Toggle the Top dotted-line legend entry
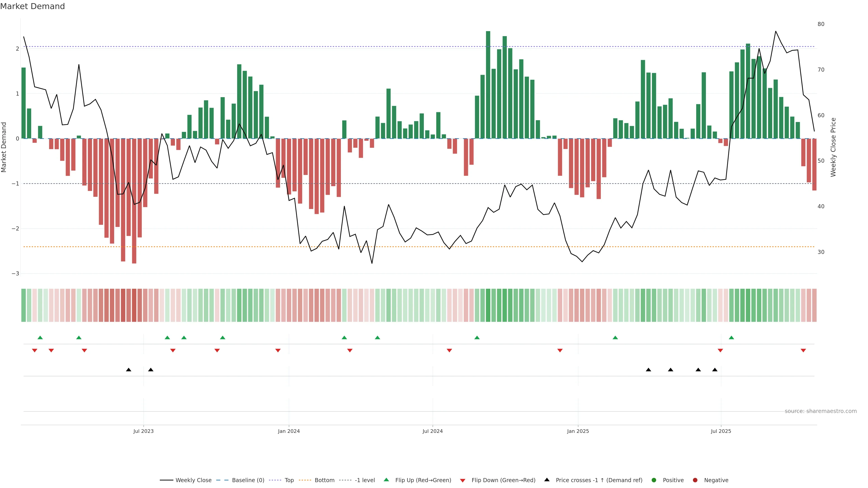The image size is (868, 488). point(289,480)
